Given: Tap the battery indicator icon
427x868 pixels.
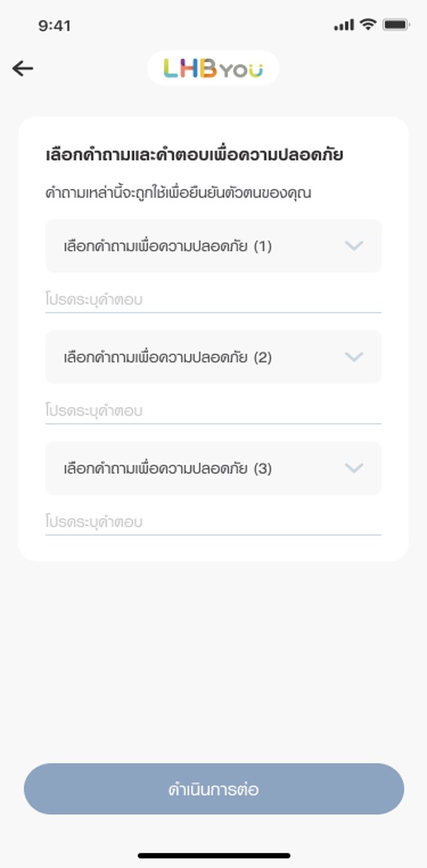Looking at the screenshot, I should [x=395, y=24].
